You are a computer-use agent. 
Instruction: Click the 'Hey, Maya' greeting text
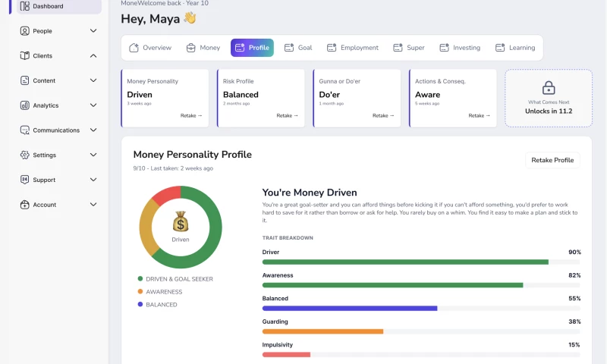tap(150, 18)
